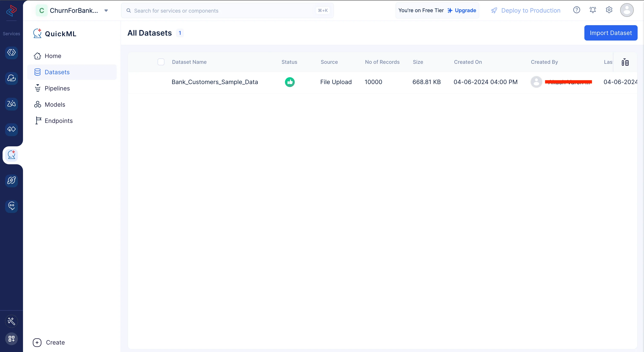Open the notifications bell

[x=592, y=10]
